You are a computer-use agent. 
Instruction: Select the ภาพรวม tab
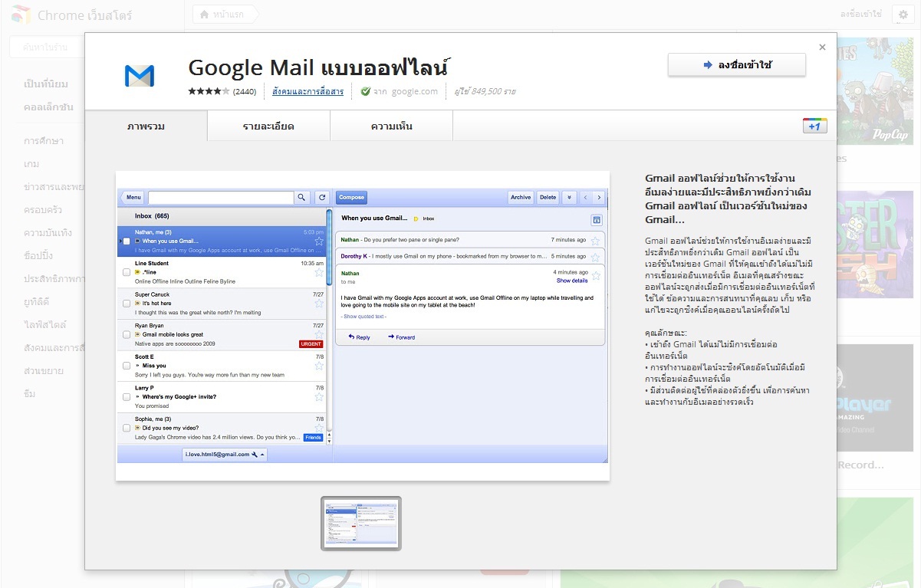(x=146, y=126)
